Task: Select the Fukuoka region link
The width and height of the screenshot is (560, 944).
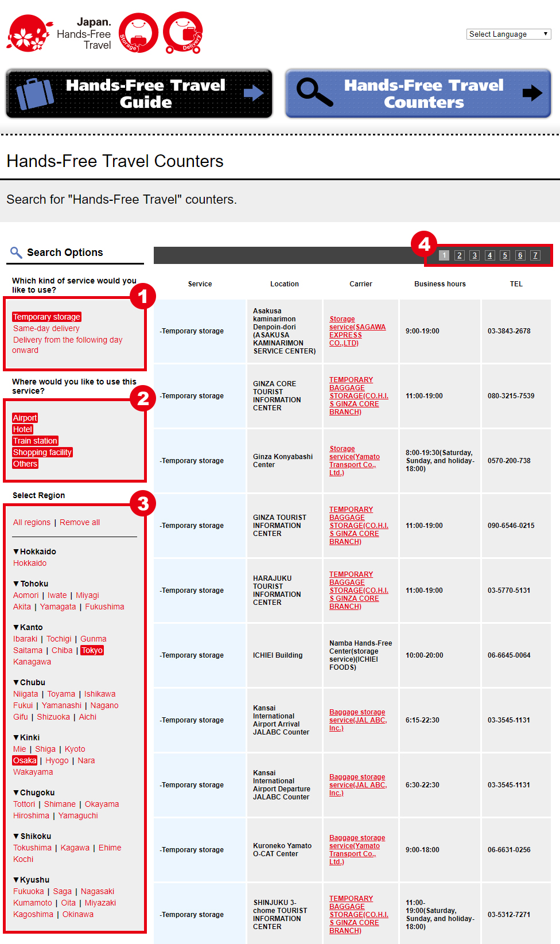Action: coord(29,891)
